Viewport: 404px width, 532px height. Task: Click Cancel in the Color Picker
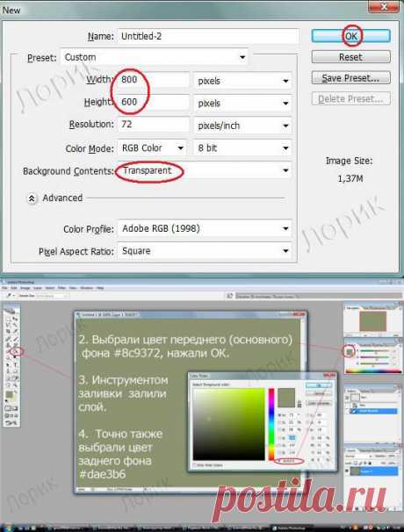click(319, 393)
